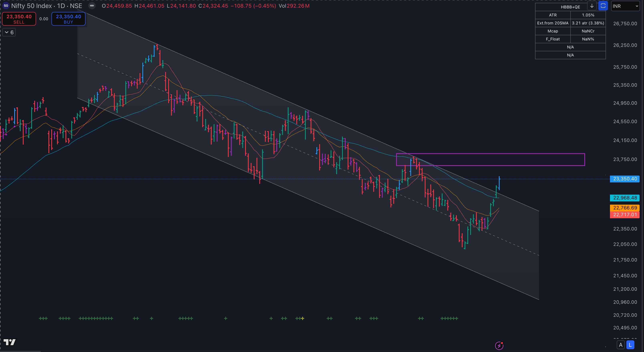Click the 21,750.00 price scale label

(625, 260)
